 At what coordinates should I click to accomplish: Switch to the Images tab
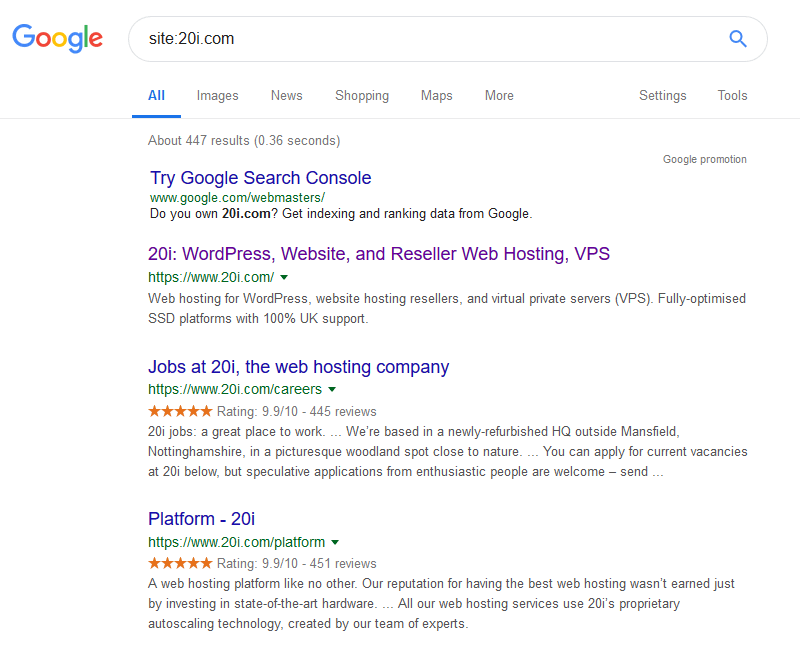(x=217, y=95)
